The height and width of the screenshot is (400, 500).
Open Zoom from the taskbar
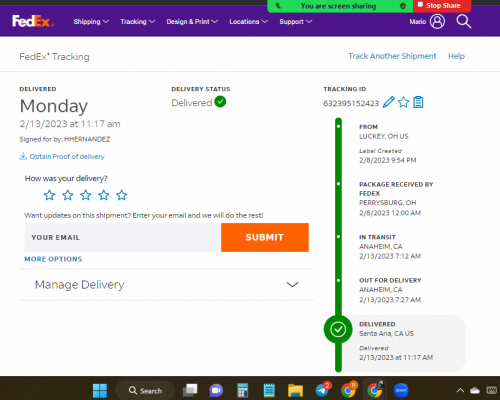(401, 390)
